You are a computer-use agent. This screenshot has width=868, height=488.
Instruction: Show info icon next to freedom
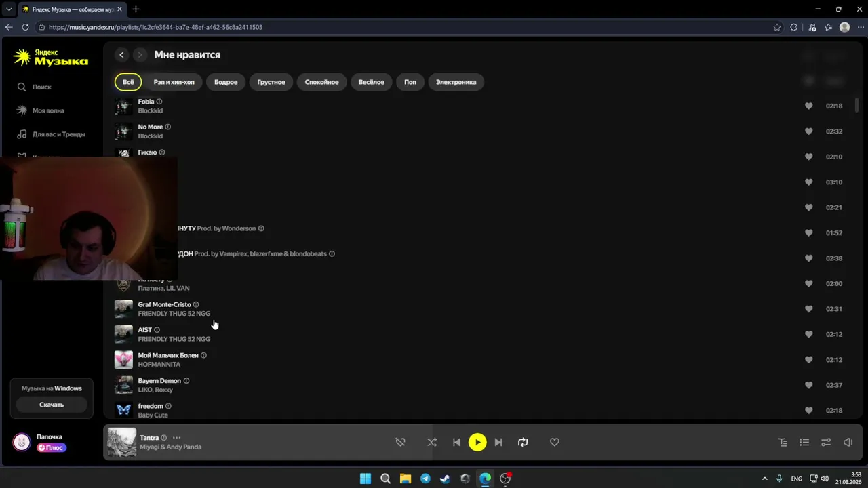pos(168,406)
